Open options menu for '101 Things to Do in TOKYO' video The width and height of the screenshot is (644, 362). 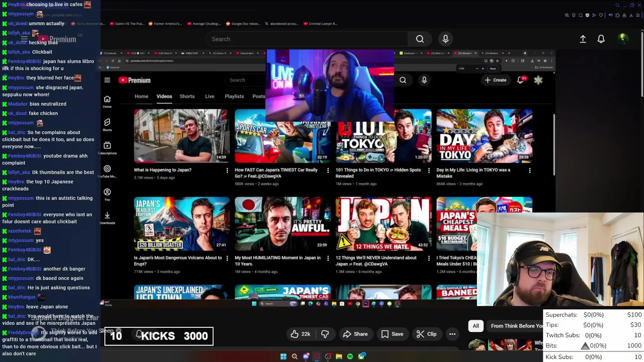point(429,170)
